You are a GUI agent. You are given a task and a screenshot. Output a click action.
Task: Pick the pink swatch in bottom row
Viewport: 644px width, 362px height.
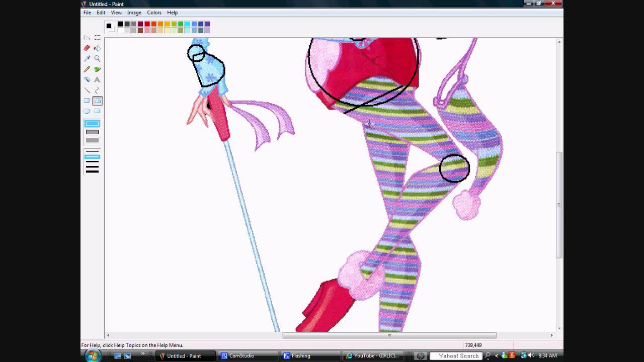click(x=147, y=31)
